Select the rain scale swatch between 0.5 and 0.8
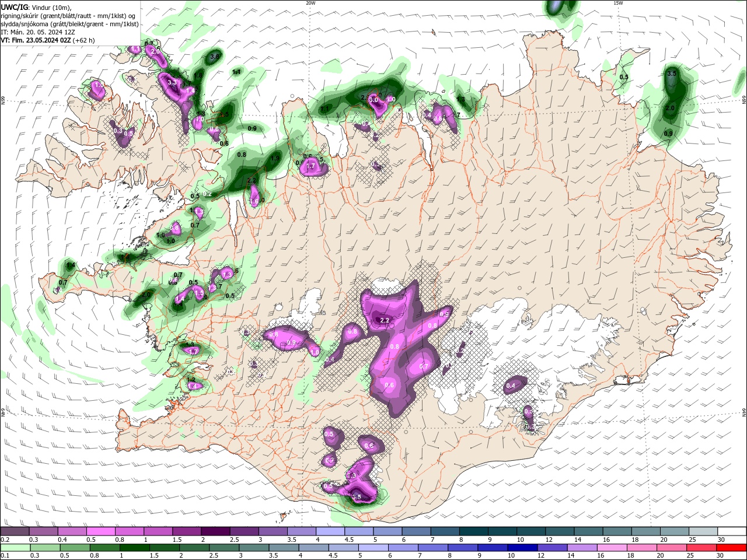Image resolution: width=747 pixels, height=560 pixels. (75, 548)
